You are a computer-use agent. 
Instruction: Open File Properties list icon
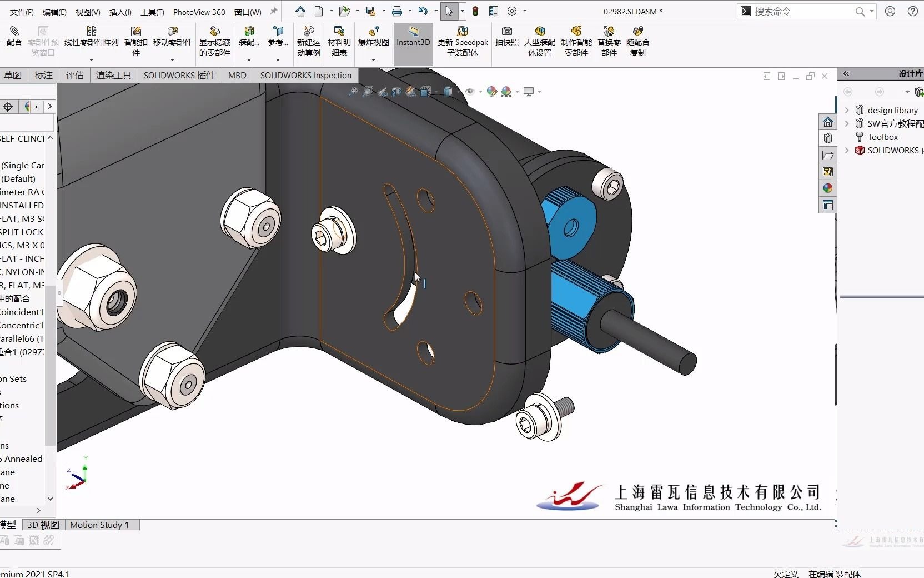pos(494,11)
